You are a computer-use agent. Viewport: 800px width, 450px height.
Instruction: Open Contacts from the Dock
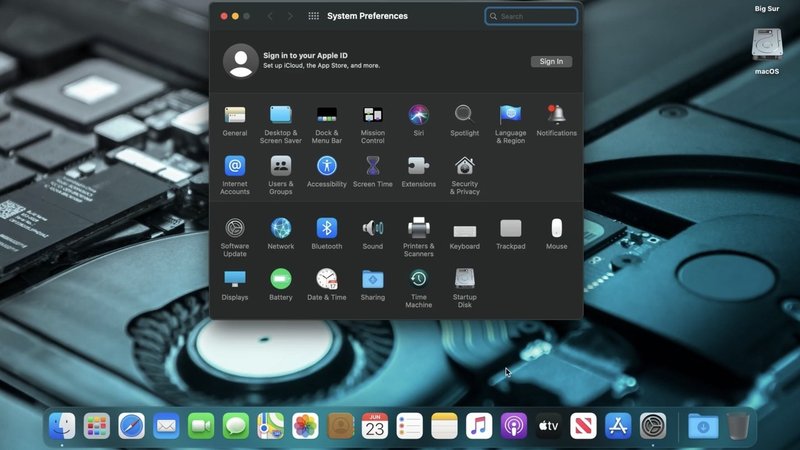(340, 426)
